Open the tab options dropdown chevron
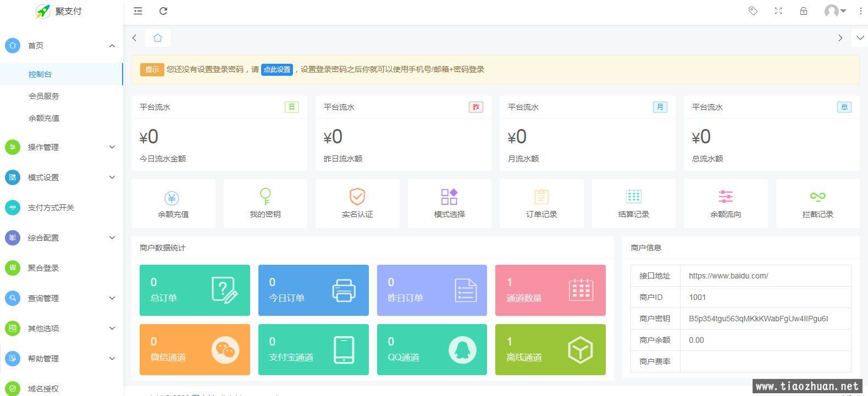The height and width of the screenshot is (396, 868). click(x=860, y=38)
